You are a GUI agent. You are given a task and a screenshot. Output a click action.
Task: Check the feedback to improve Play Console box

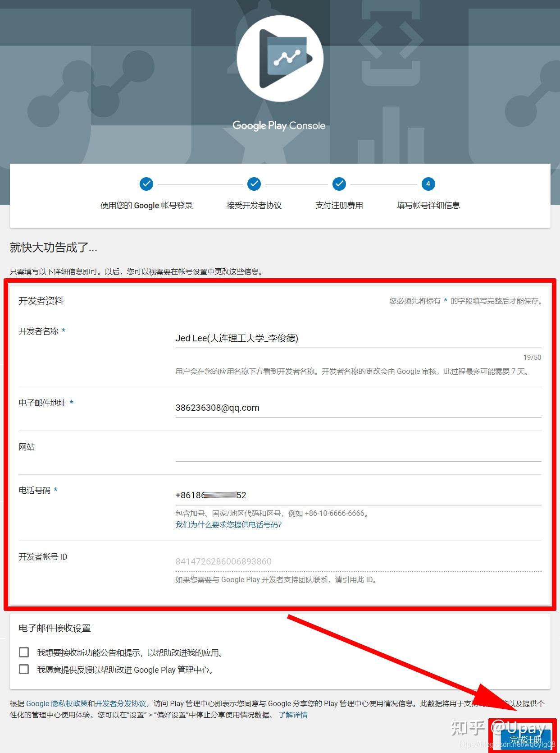pyautogui.click(x=24, y=669)
